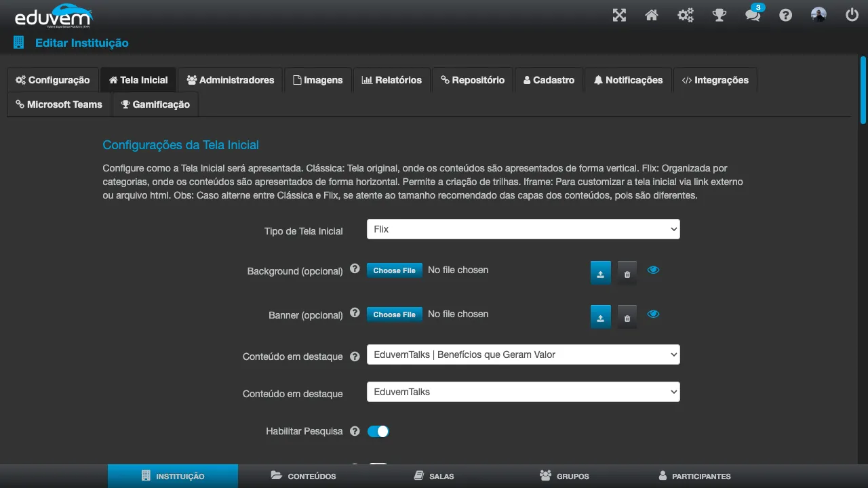Go to home via house icon
Image resolution: width=868 pixels, height=488 pixels.
coord(652,15)
